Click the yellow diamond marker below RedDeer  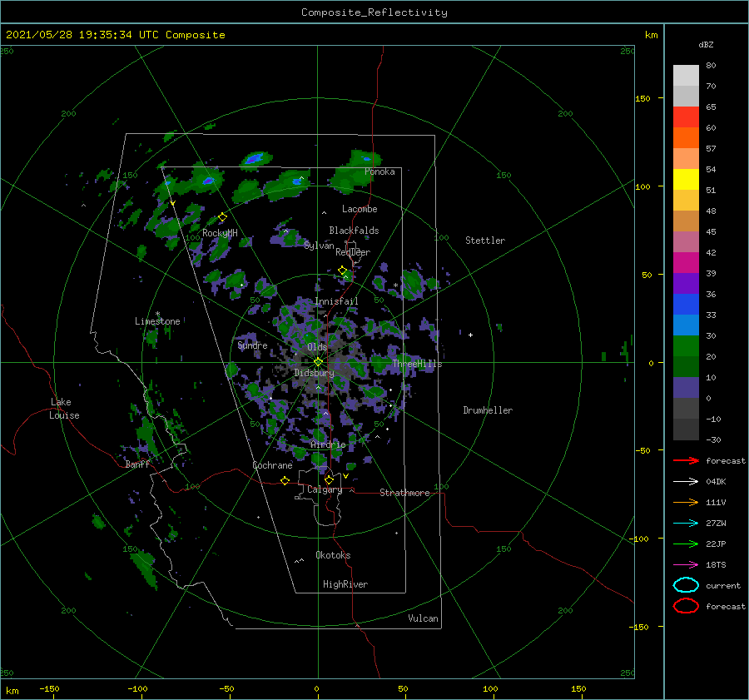tap(343, 271)
